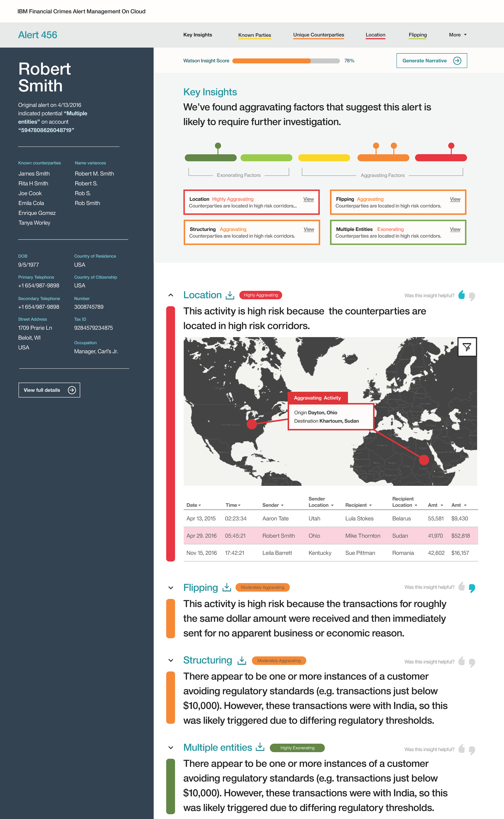Select the Aaron Tate transaction row
The image size is (504, 819).
(331, 518)
